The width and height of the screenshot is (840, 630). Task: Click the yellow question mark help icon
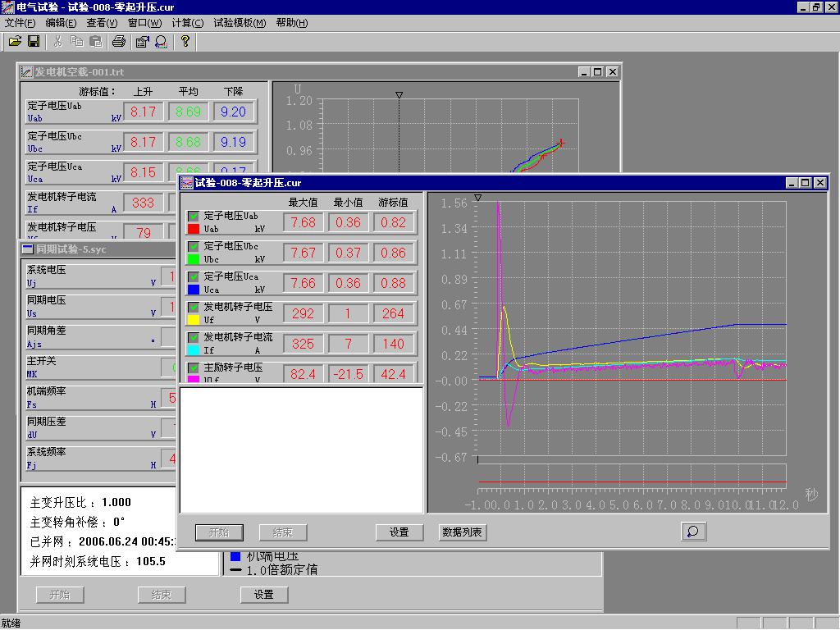(185, 41)
